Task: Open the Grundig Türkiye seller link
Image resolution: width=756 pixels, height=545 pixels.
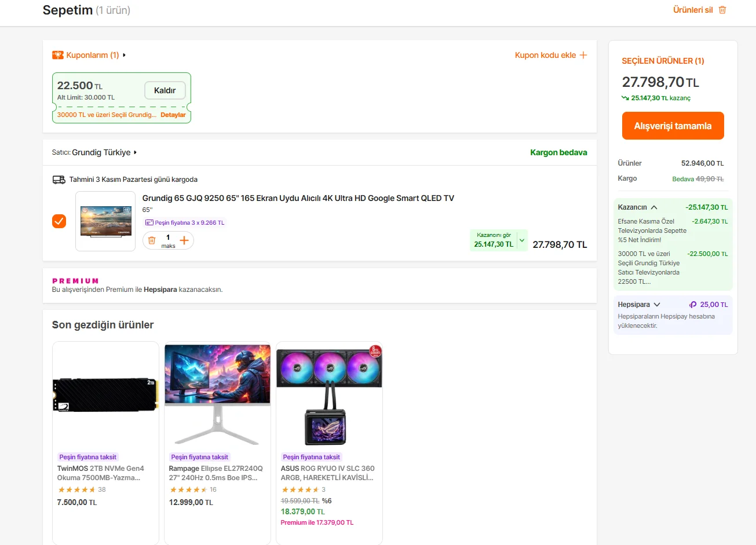Action: pos(101,152)
